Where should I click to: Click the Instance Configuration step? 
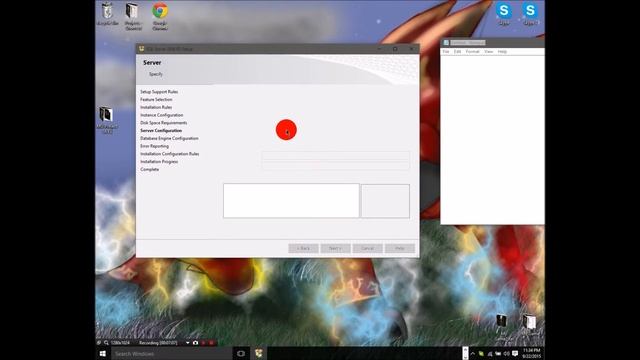click(162, 115)
